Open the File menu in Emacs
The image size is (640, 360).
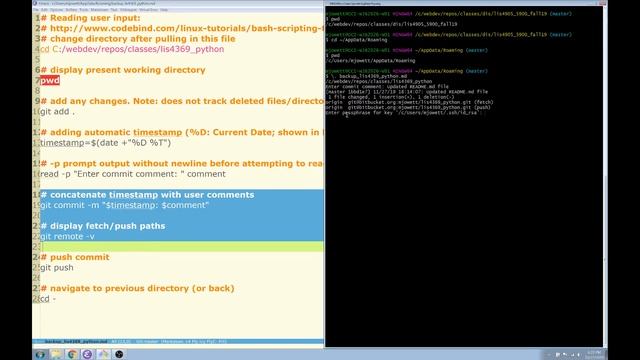(x=36, y=10)
